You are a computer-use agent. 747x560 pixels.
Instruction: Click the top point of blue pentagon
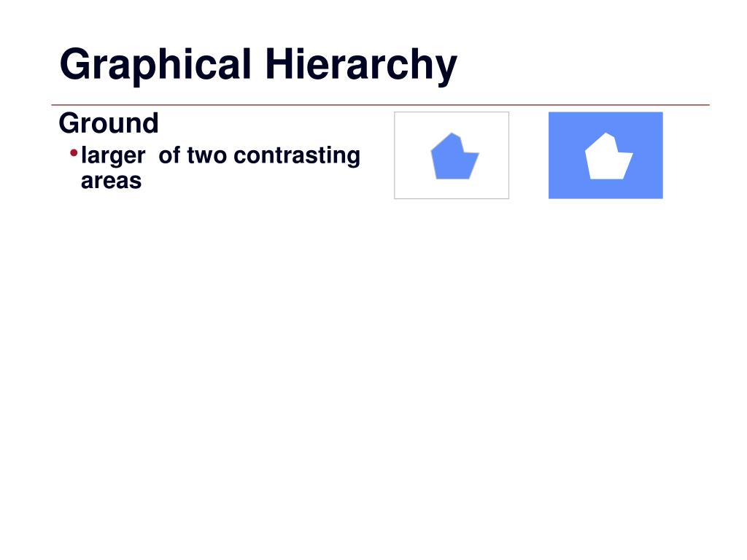coord(452,134)
